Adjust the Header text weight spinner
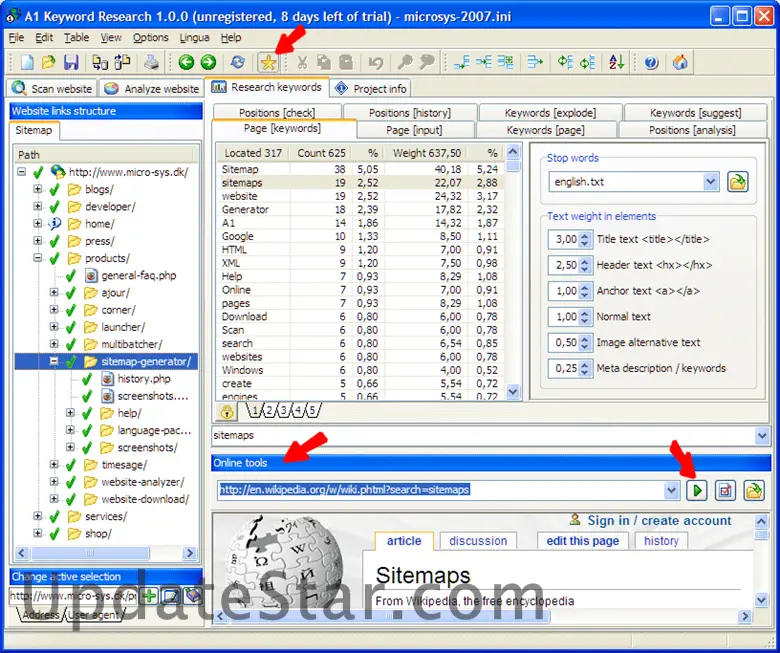Image resolution: width=780 pixels, height=653 pixels. [585, 265]
